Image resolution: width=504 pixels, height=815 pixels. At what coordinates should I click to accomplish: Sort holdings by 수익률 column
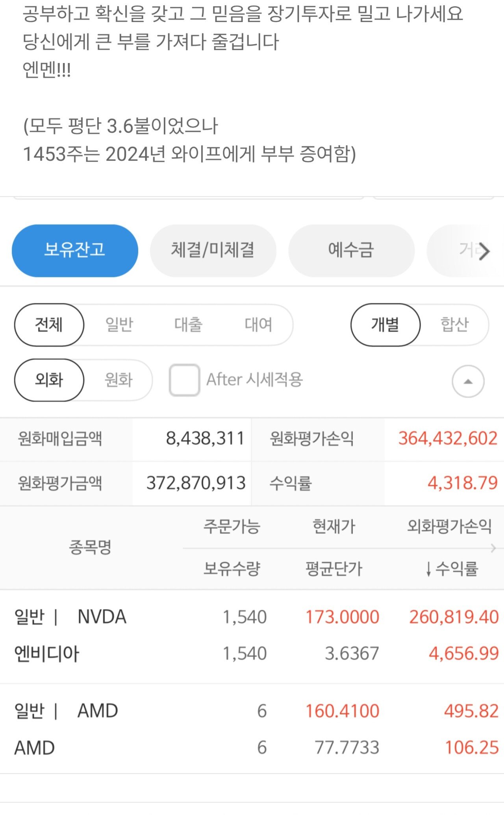pyautogui.click(x=452, y=569)
